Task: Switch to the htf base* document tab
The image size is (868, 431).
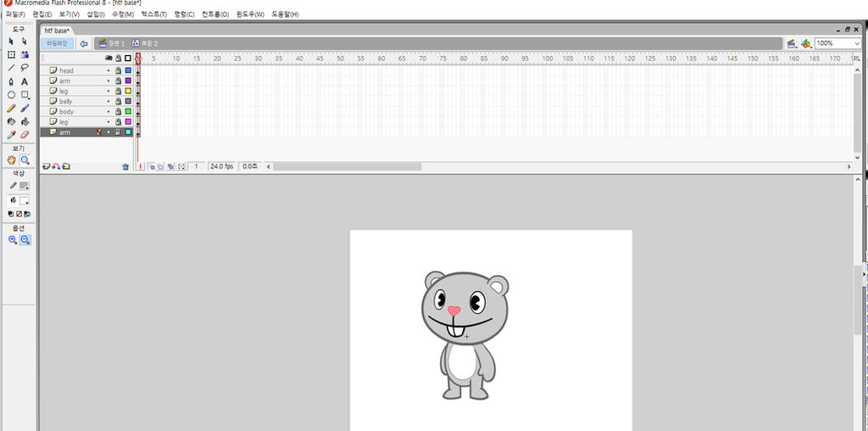Action: (x=57, y=31)
